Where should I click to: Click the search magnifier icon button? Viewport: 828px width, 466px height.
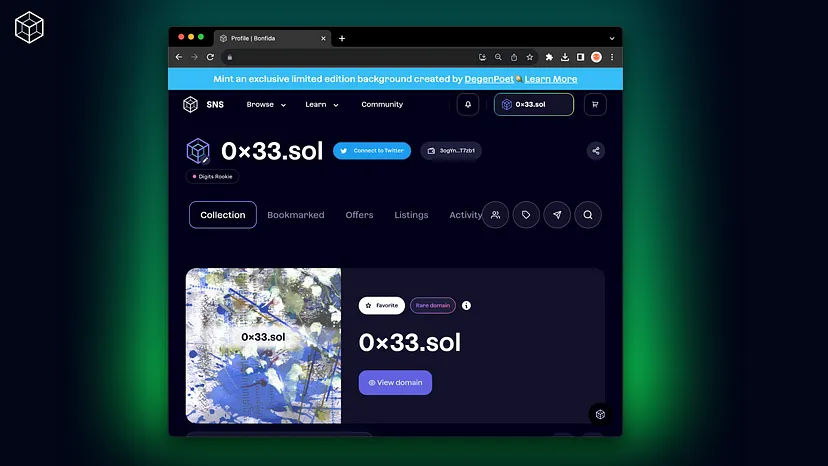588,215
